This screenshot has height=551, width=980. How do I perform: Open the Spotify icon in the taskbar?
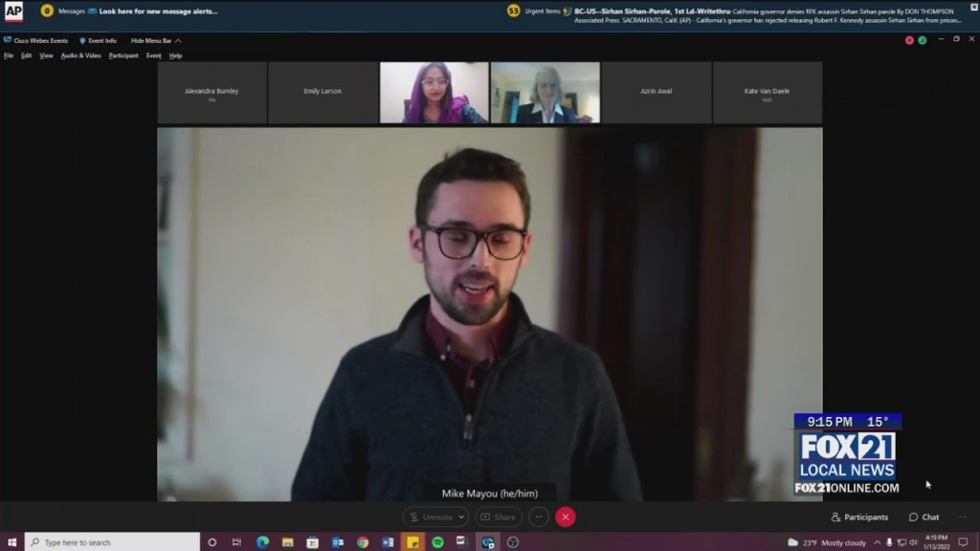point(437,542)
